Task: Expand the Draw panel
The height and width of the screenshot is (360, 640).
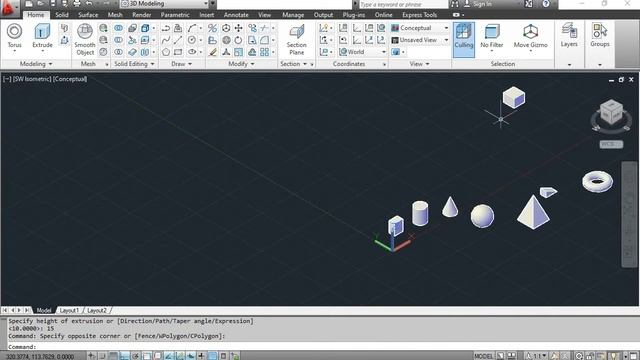Action: [x=182, y=64]
